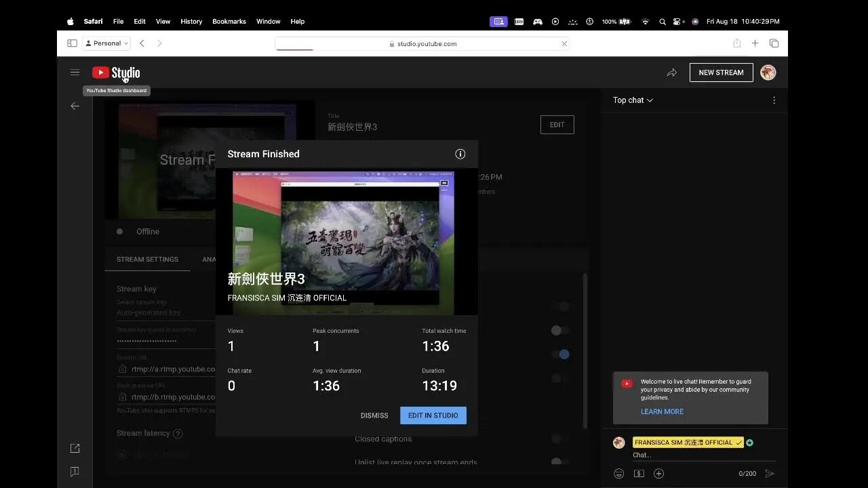Click the Safari share icon
Viewport: 868px width, 488px height.
736,43
